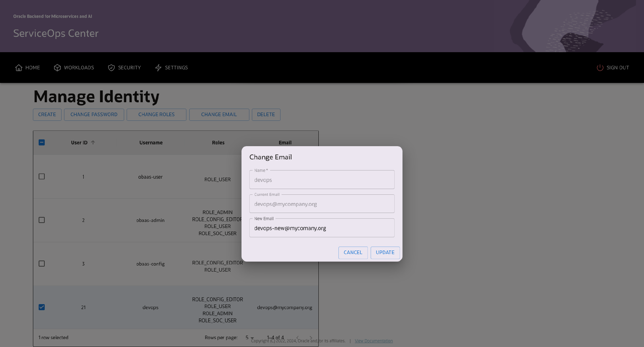
Task: Click the User ID sort arrow
Action: pos(93,142)
